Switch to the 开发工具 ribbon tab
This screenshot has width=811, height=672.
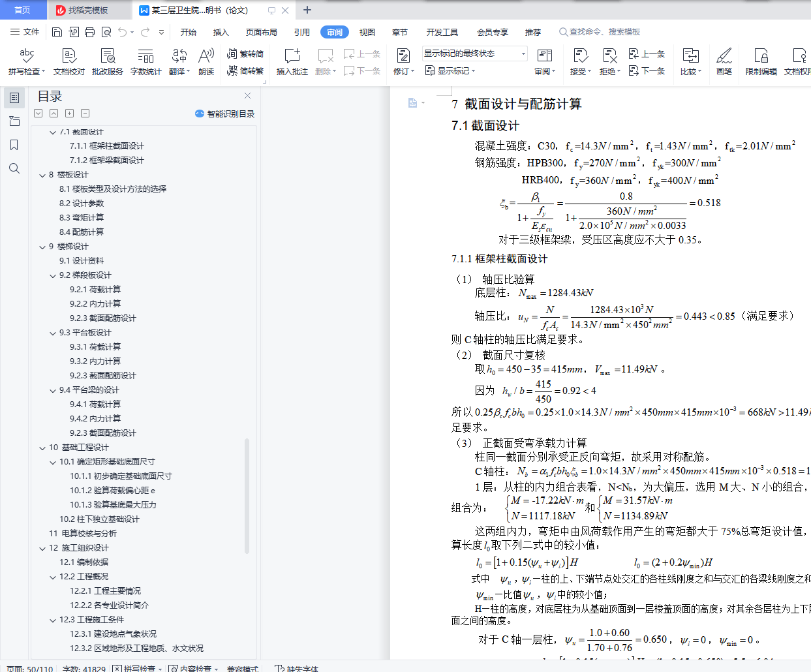click(442, 32)
